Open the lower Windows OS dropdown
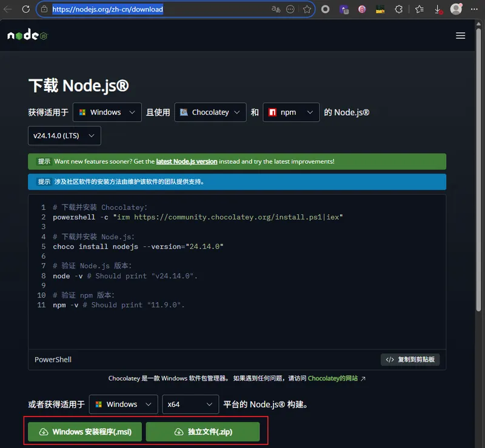485x448 pixels. [124, 404]
